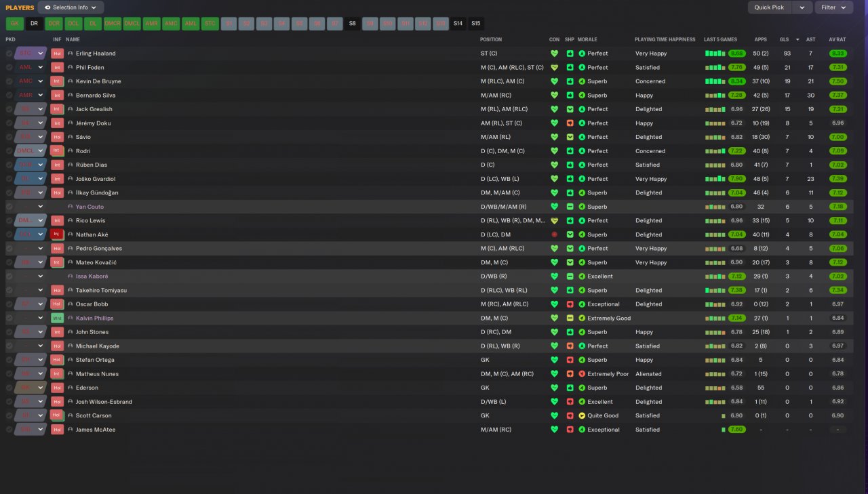The image size is (868, 494).
Task: Select the STC position slot
Action: (210, 24)
